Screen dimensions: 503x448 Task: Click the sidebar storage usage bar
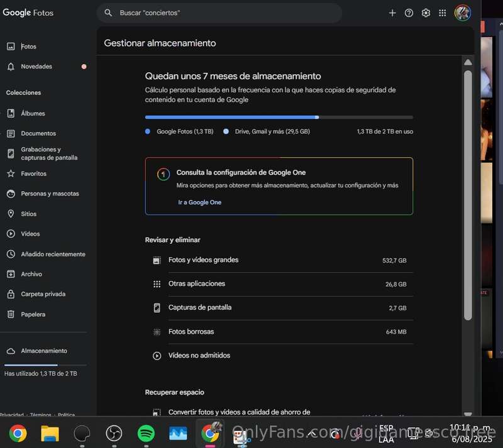point(45,365)
